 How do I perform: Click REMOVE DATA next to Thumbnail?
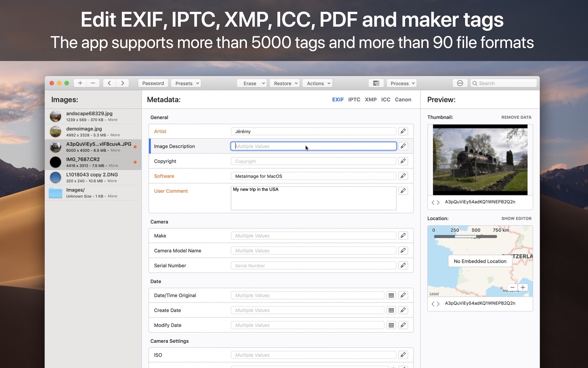pyautogui.click(x=516, y=117)
